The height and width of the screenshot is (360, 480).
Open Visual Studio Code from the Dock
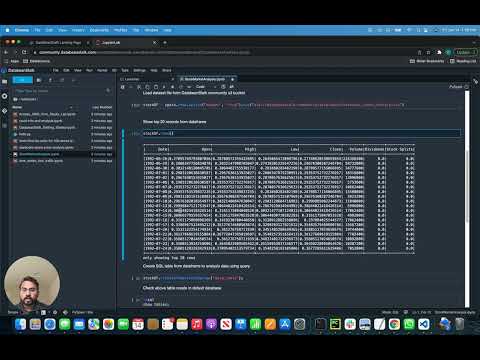pos(424,324)
